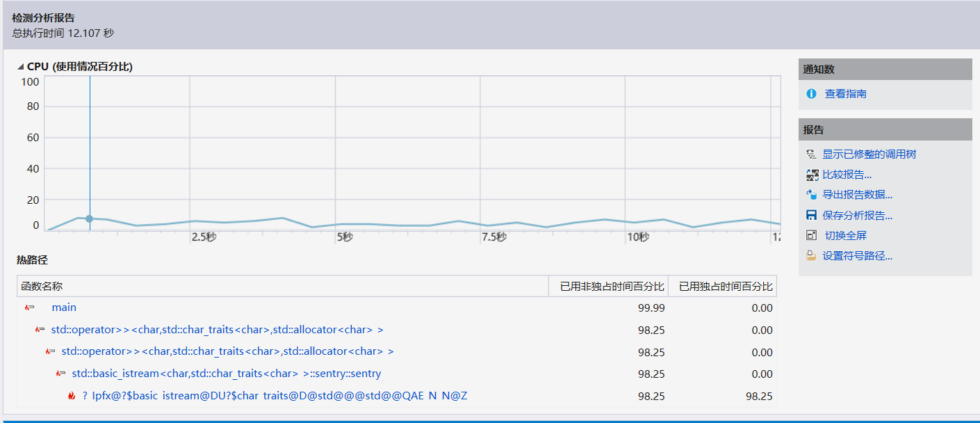Collapse the CPU usage graph section

pyautogui.click(x=21, y=67)
